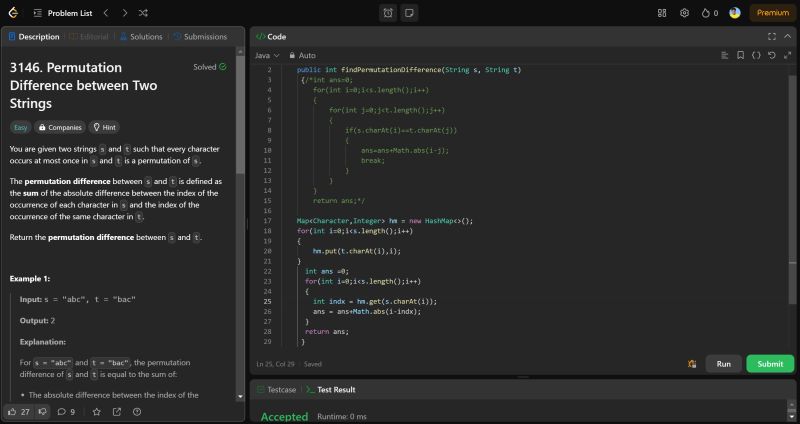Screen dimensions: 800x424
Task: Run the code
Action: pos(723,364)
